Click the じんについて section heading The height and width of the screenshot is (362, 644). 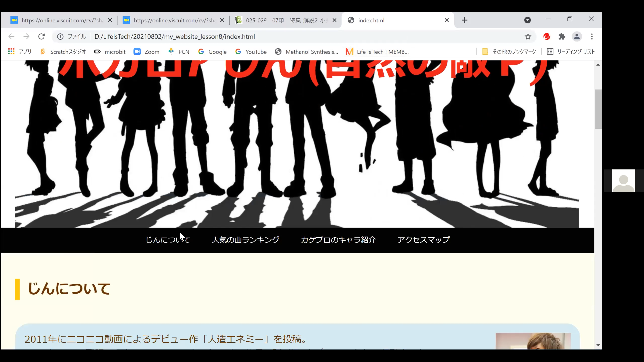[x=69, y=289]
